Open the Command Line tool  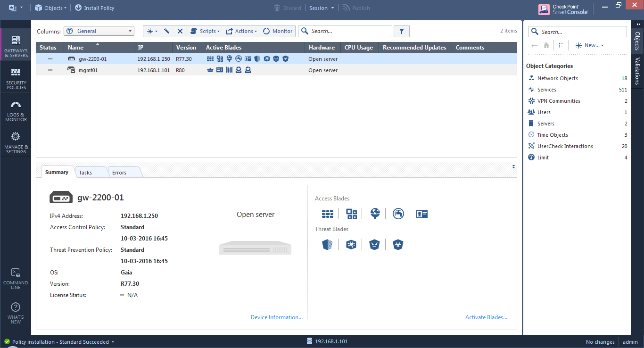(x=16, y=278)
